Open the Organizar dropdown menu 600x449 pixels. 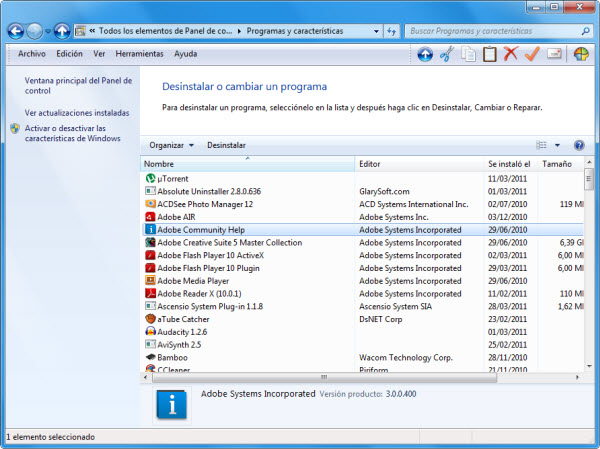[171, 145]
